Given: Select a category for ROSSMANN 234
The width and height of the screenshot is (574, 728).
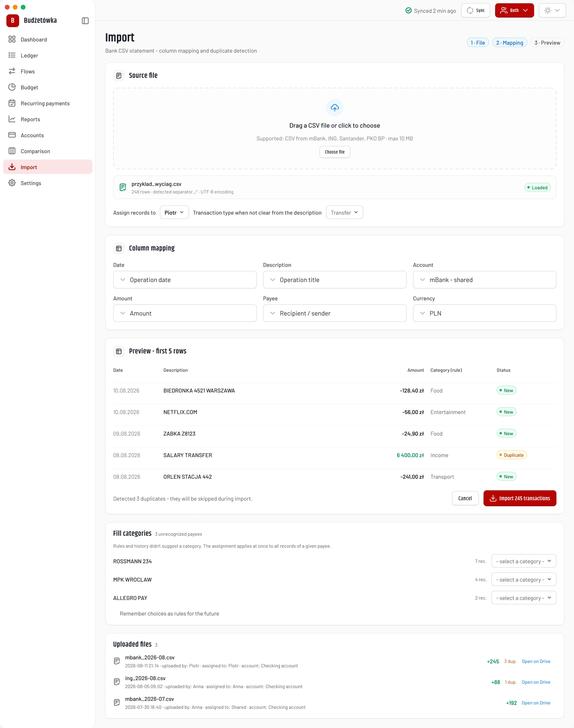Looking at the screenshot, I should coord(524,561).
